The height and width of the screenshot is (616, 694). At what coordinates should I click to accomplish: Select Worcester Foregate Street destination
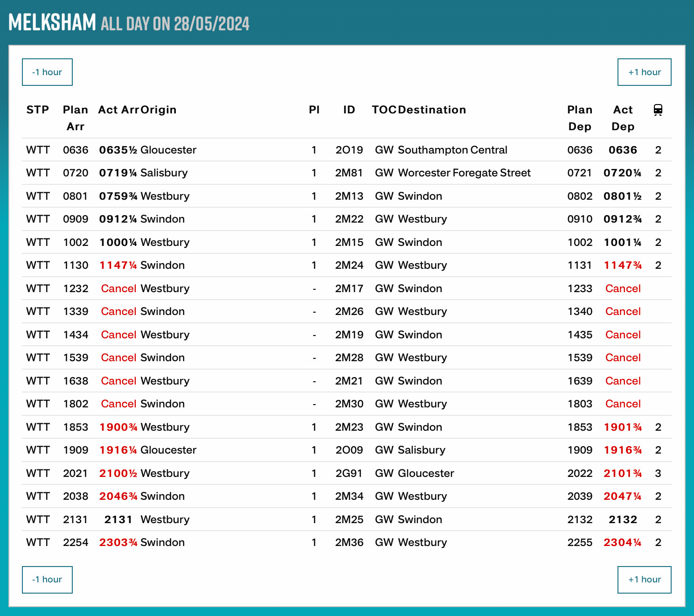[x=464, y=173]
